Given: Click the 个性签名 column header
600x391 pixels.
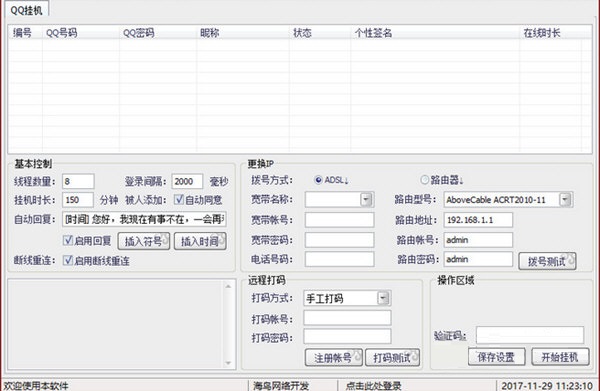Looking at the screenshot, I should 435,33.
